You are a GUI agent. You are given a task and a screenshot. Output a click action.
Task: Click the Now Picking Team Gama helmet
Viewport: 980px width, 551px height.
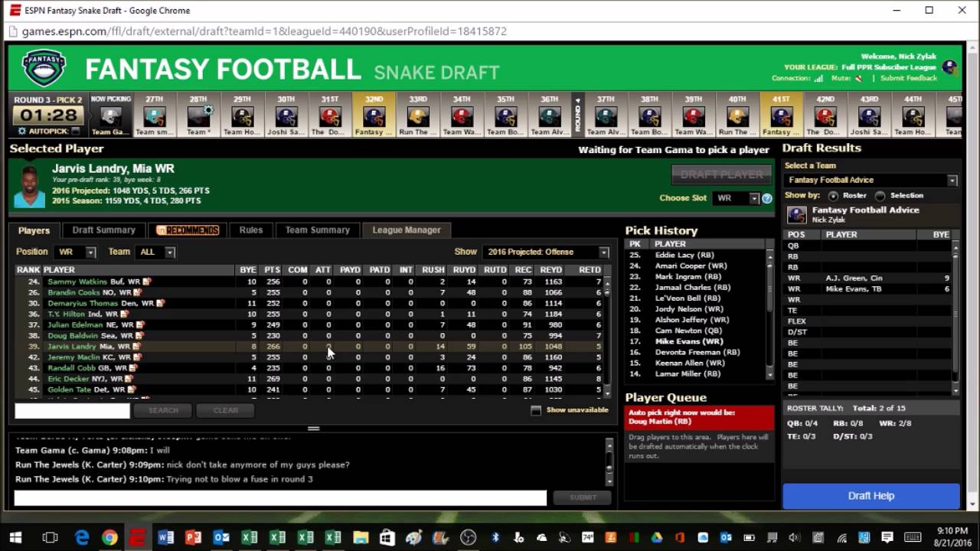[111, 117]
